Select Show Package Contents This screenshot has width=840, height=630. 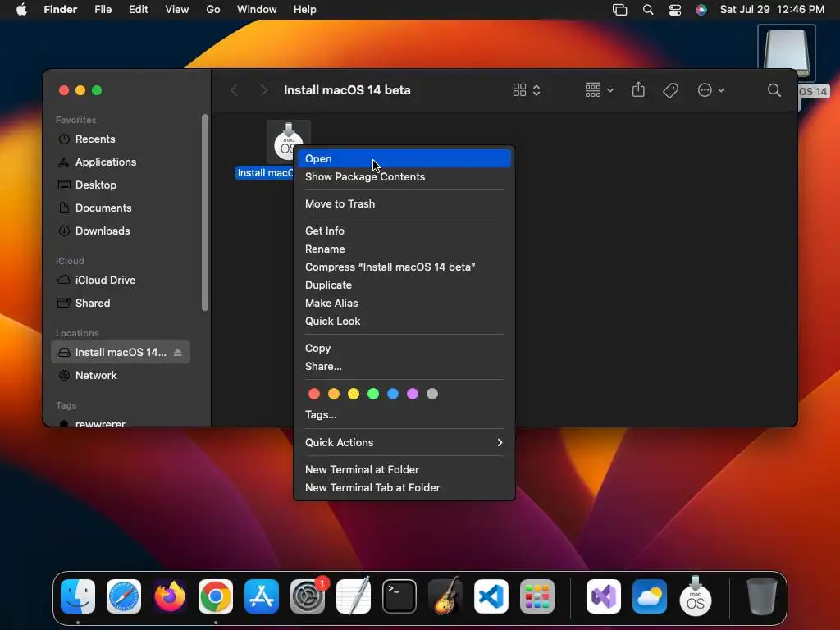click(404, 177)
